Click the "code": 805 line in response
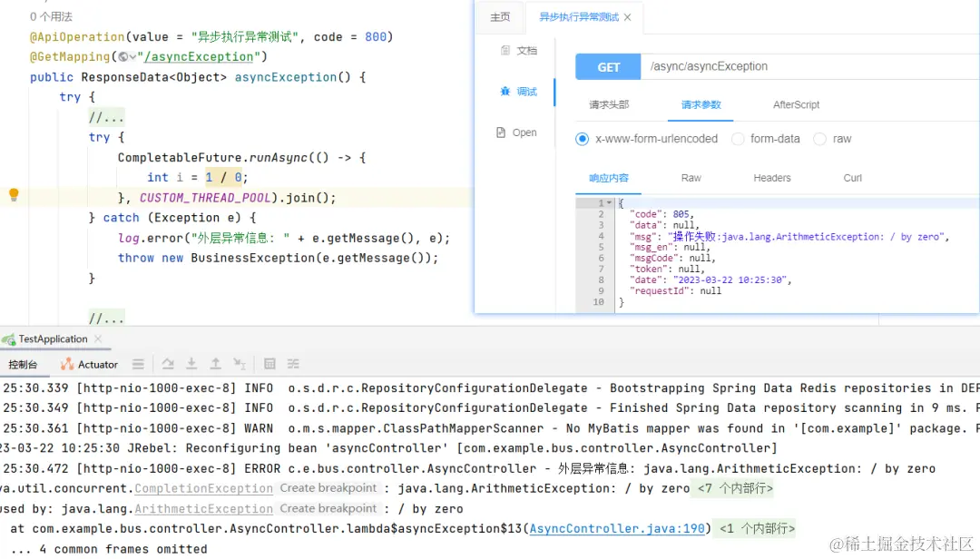This screenshot has width=980, height=559. 661,214
